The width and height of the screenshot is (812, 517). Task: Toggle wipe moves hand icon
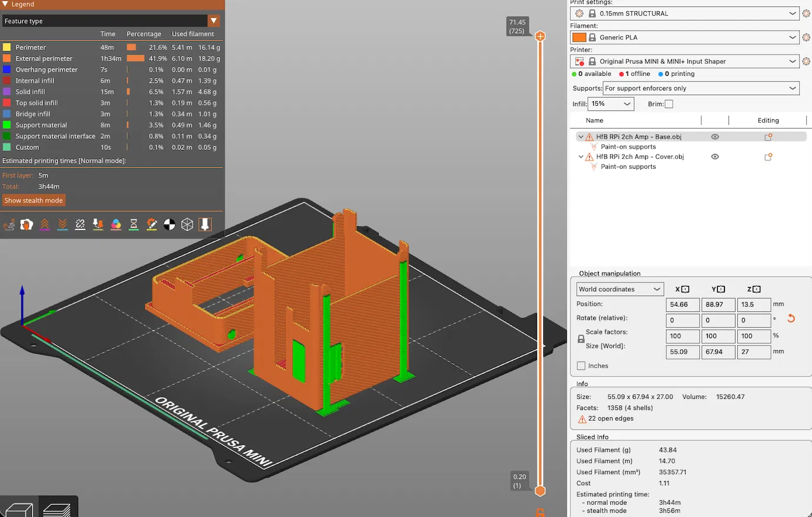coord(26,224)
